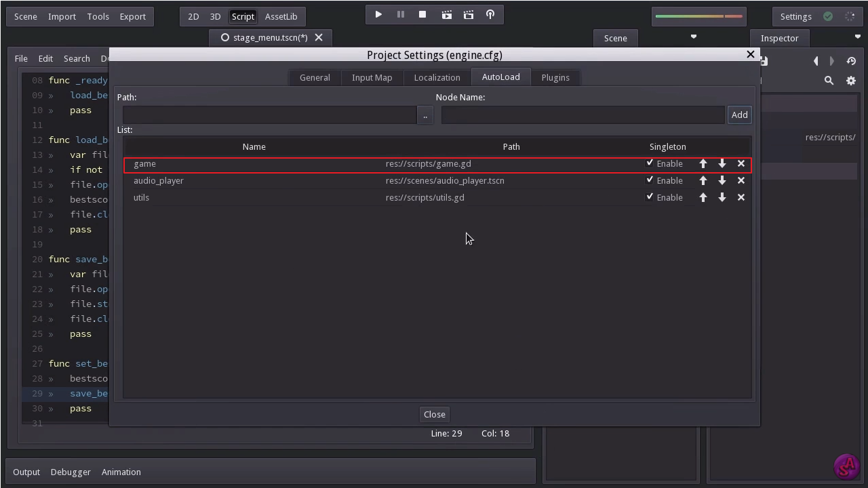Click the Inspector search magnifier icon

coord(829,80)
